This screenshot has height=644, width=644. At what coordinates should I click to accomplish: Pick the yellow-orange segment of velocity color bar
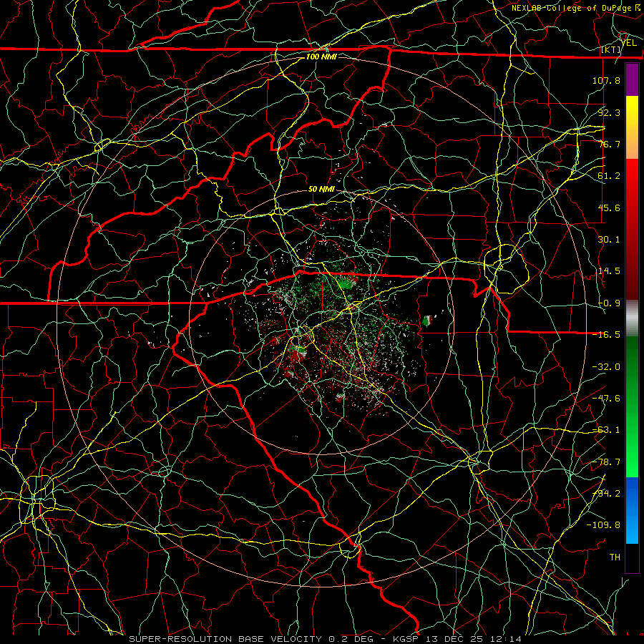click(x=632, y=127)
